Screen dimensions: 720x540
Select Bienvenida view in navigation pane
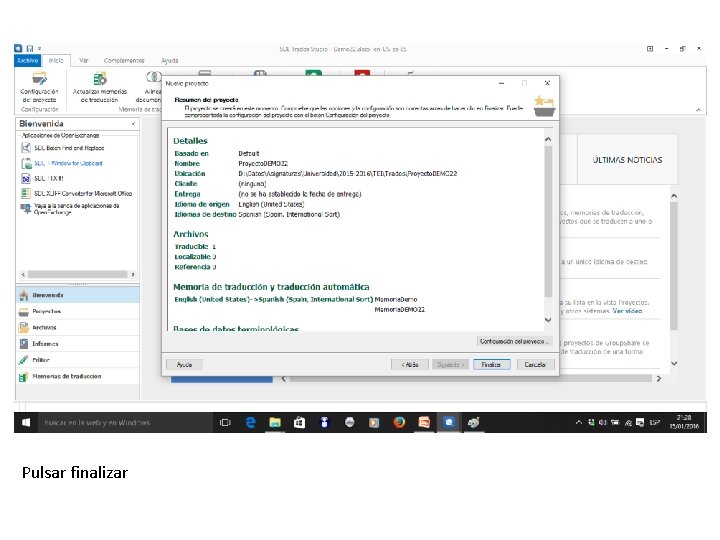coord(78,295)
